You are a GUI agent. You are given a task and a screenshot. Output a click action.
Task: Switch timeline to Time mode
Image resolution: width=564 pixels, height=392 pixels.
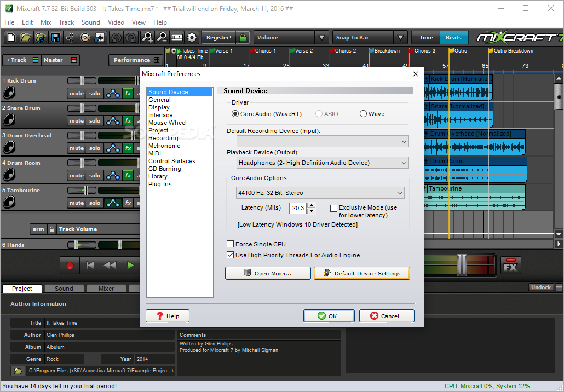tap(426, 37)
